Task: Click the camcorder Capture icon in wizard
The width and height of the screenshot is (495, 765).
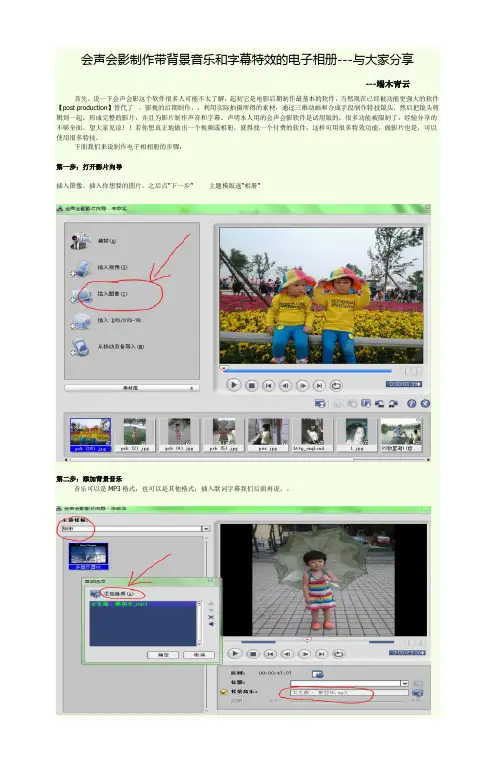Action: [80, 241]
